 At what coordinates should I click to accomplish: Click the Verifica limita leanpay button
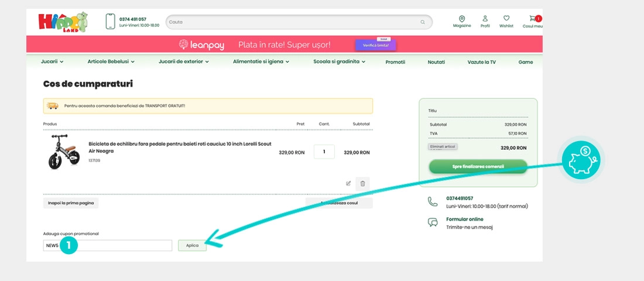point(375,45)
